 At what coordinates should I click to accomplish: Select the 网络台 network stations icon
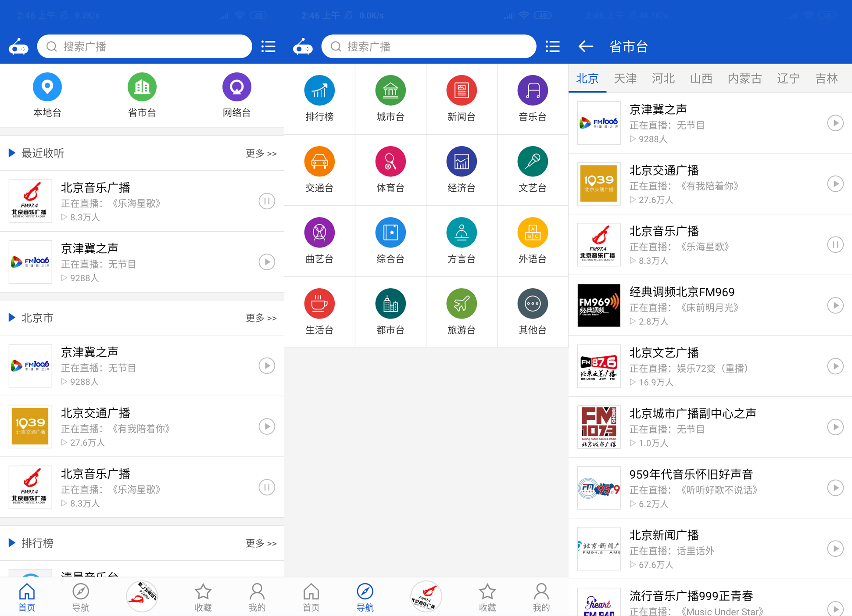tap(236, 96)
